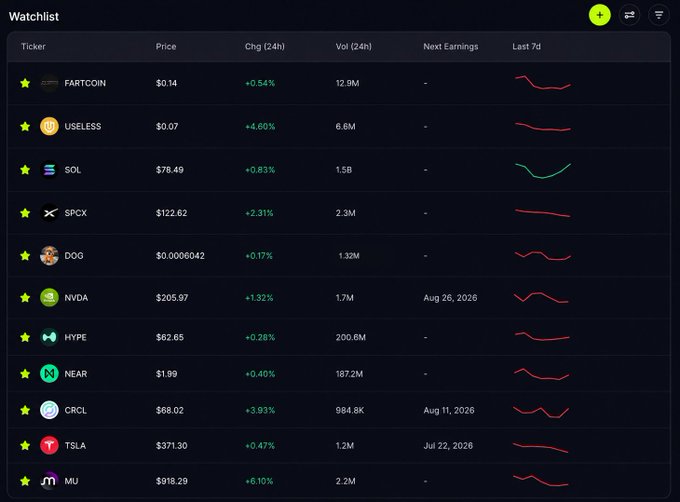Select the MU ticker name
The image size is (680, 502).
click(72, 481)
